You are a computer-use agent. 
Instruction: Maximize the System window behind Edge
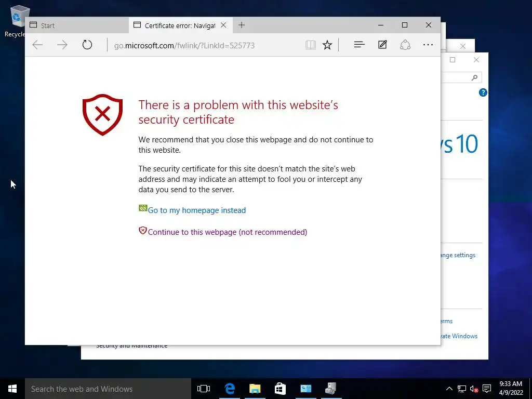453,60
